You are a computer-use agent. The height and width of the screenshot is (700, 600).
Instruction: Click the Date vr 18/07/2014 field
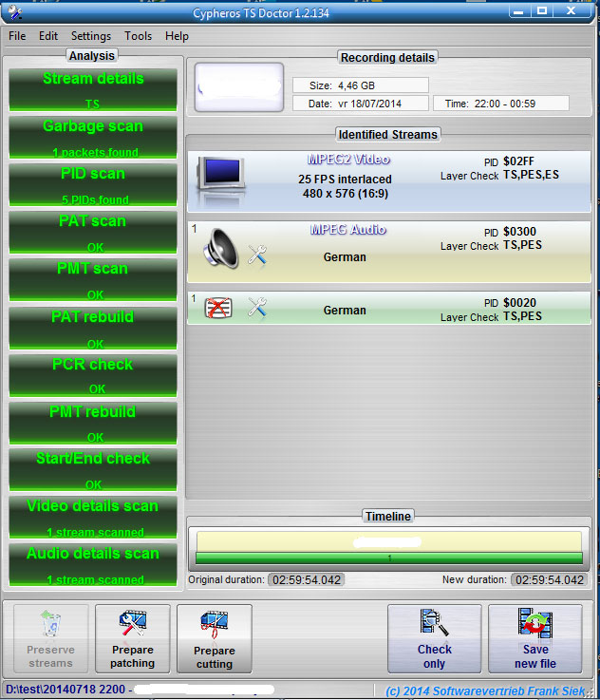pyautogui.click(x=361, y=104)
